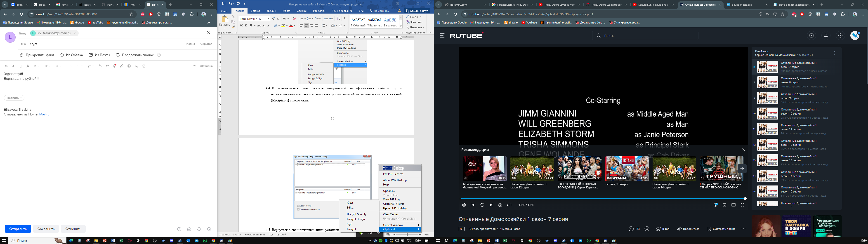Open Rutube picture-in-picture mini player

724,205
